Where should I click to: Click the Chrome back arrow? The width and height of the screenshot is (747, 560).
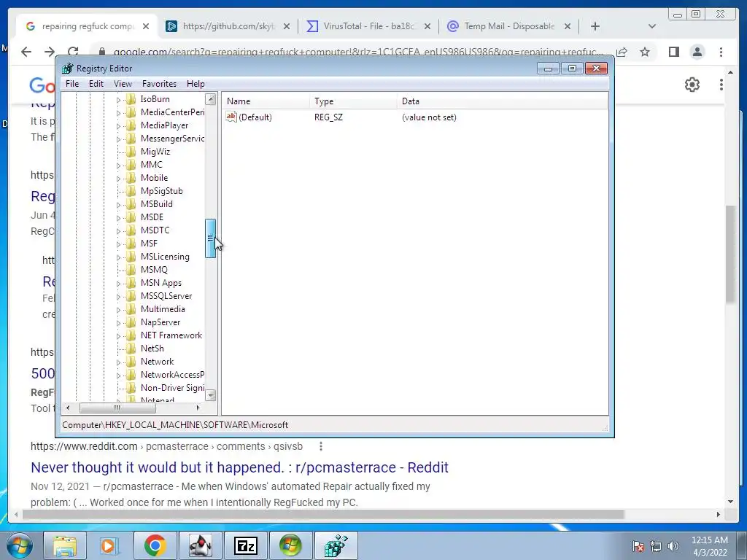pos(26,52)
